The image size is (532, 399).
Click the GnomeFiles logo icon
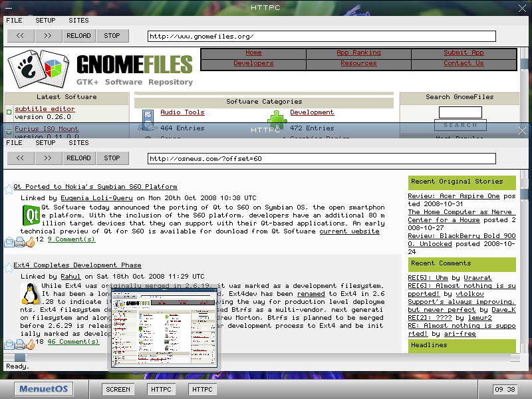click(39, 68)
